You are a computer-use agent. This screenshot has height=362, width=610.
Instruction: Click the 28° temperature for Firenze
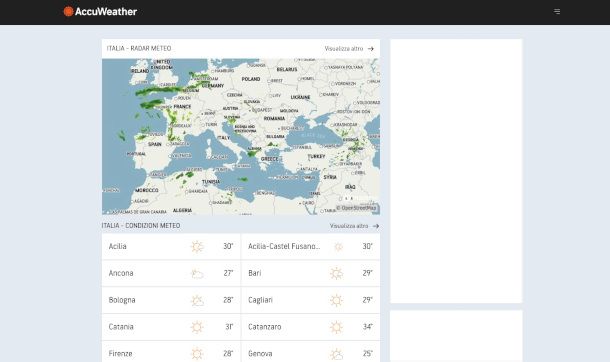coord(228,353)
